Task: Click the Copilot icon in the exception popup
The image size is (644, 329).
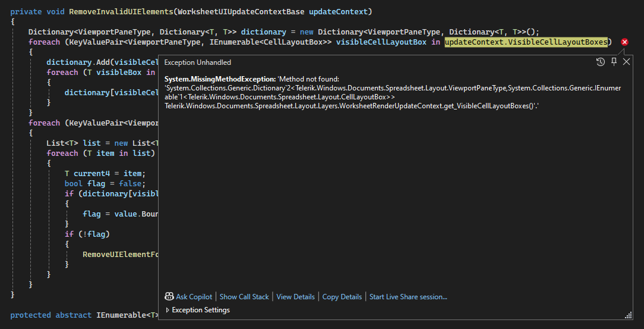Action: [x=169, y=296]
